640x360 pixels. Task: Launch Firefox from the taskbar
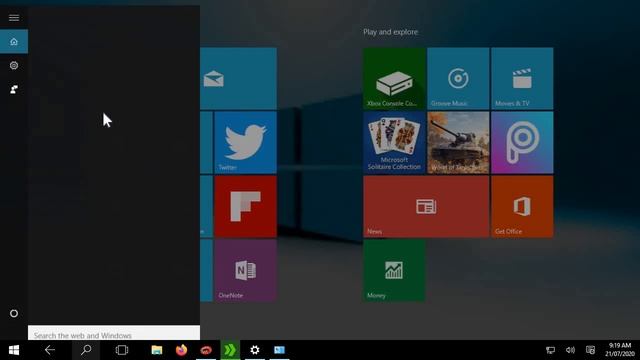[x=181, y=350]
